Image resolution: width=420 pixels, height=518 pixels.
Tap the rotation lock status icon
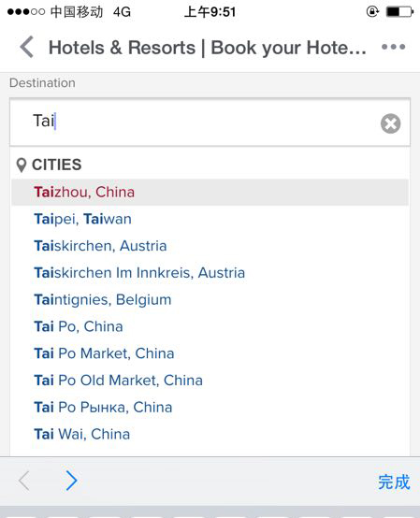click(372, 12)
